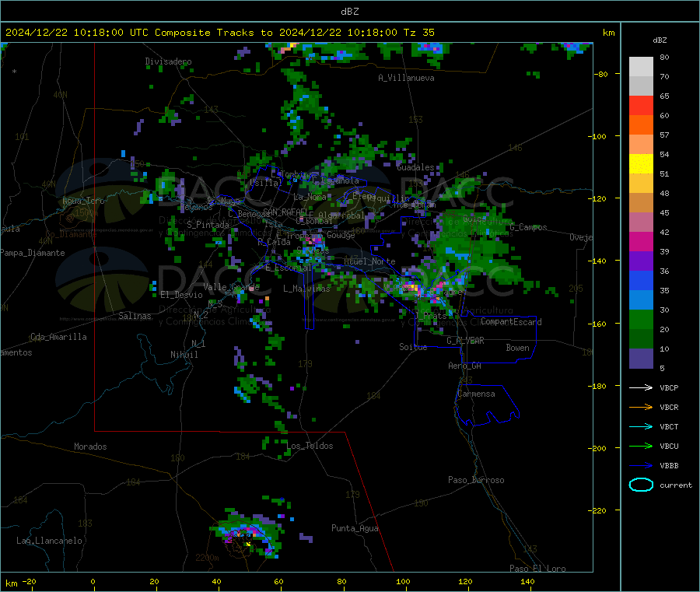The image size is (700, 592).
Task: Click the Paso_El_Loro map label
Action: 537,569
